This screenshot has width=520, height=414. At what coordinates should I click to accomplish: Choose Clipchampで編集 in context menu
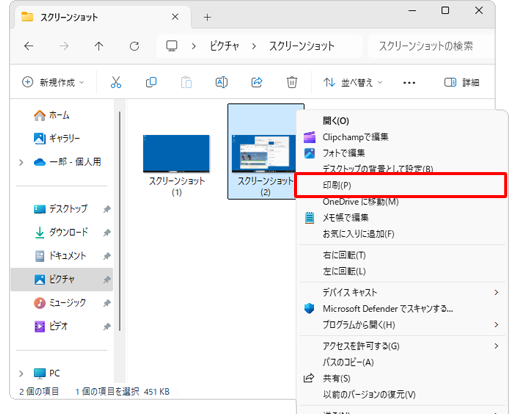pos(402,137)
